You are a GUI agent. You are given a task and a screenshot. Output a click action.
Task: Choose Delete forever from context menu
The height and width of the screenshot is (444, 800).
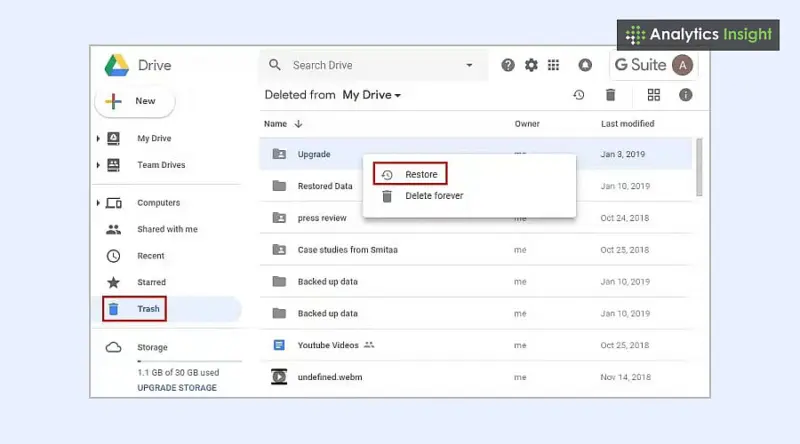coord(433,196)
